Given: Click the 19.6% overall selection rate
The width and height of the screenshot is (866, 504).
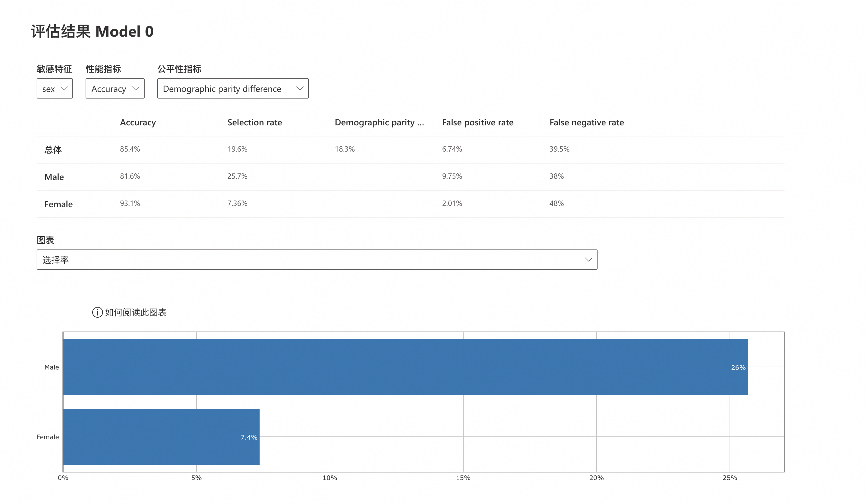Looking at the screenshot, I should pyautogui.click(x=237, y=149).
